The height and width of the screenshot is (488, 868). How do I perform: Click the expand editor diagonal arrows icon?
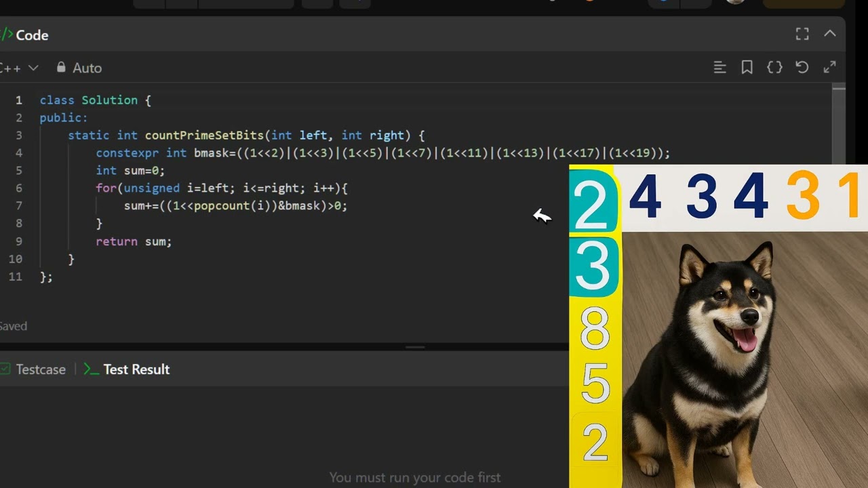(829, 67)
